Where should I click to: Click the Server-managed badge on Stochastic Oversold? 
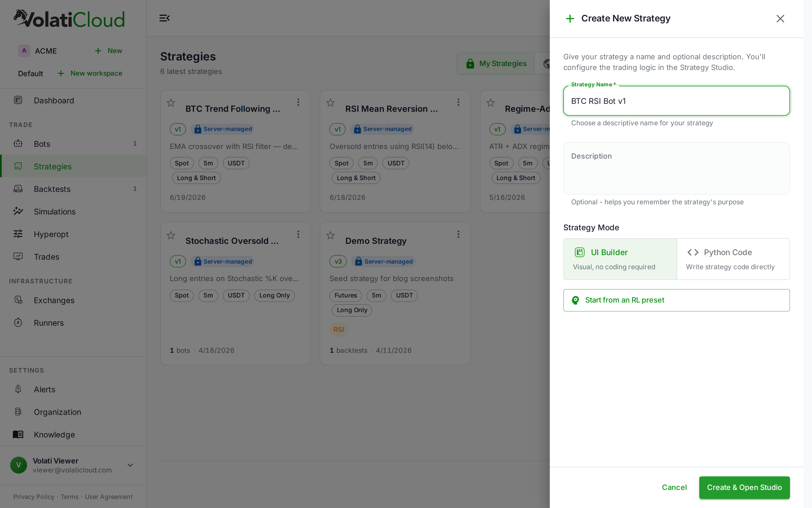tap(222, 261)
